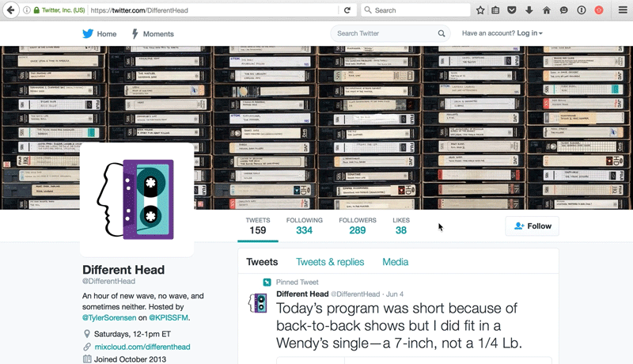633x364 pixels.
Task: Open the chat bubble toolbar icon
Action: pos(563,10)
